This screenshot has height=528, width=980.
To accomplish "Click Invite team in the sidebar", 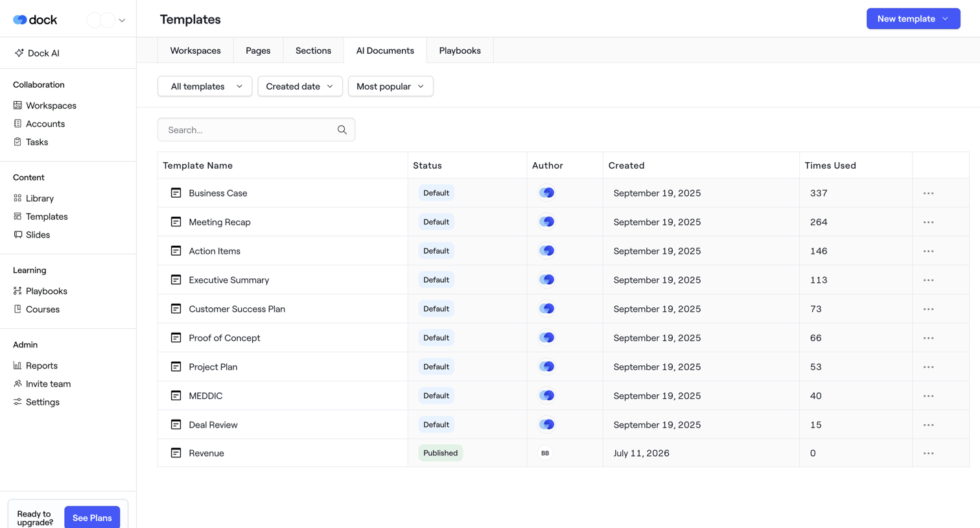I will point(42,383).
